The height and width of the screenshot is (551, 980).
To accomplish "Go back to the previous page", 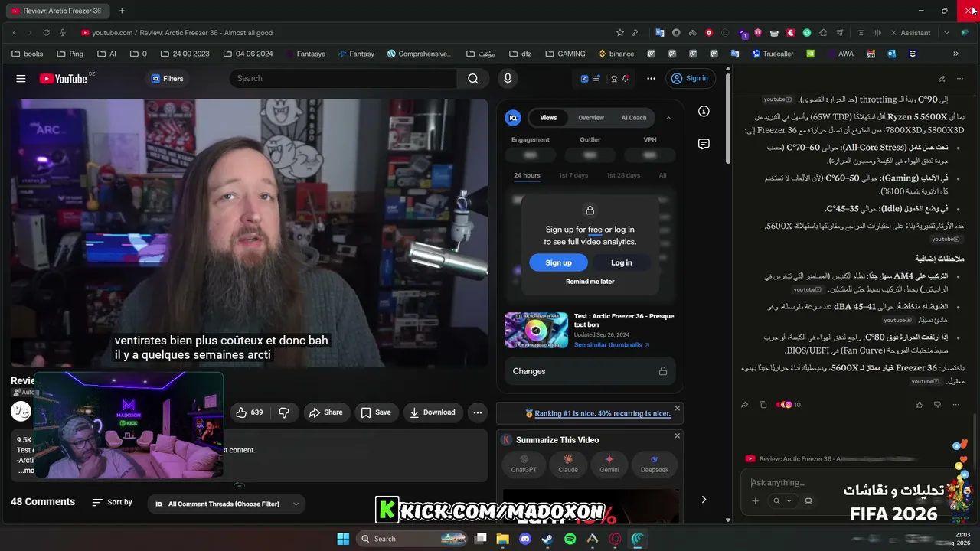I will point(15,33).
